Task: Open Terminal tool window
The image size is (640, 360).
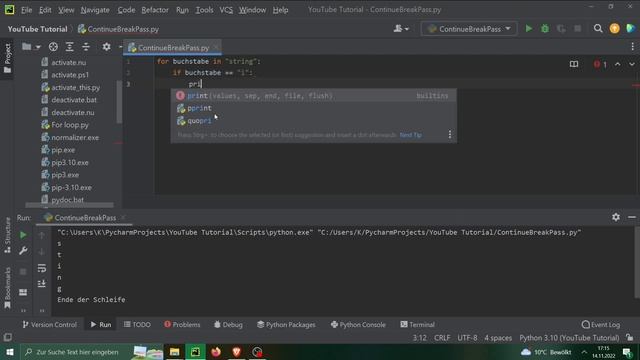Action: 417,325
